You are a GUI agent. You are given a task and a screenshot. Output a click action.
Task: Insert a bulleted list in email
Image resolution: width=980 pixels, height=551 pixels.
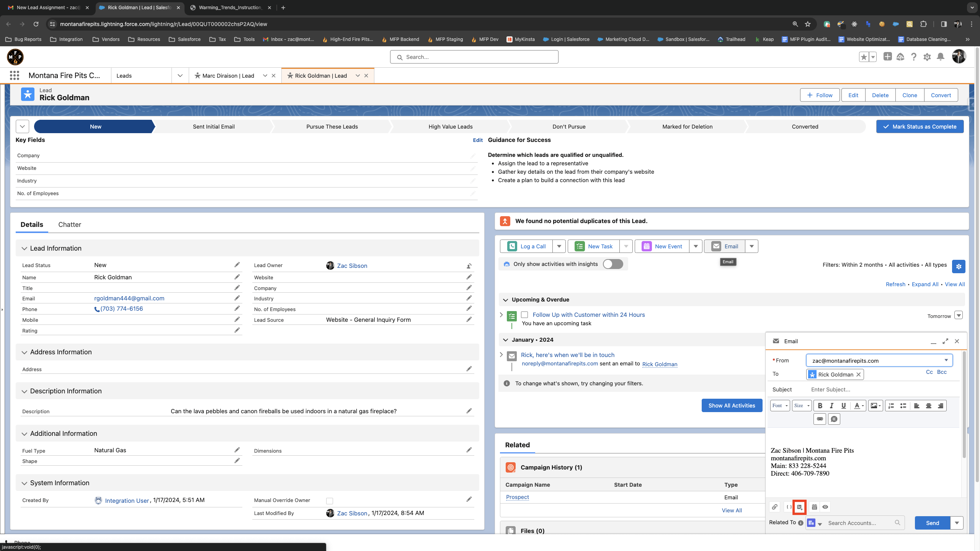(x=903, y=406)
